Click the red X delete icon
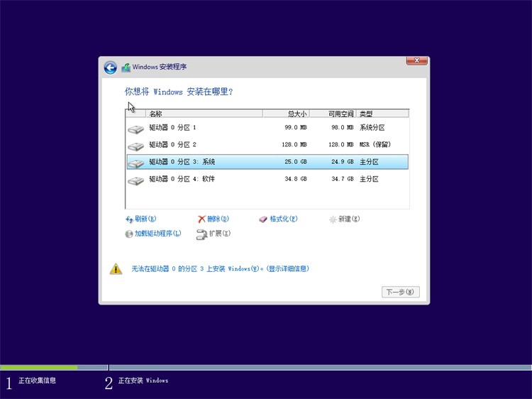Viewport: 532px width, 399px height. [x=202, y=219]
